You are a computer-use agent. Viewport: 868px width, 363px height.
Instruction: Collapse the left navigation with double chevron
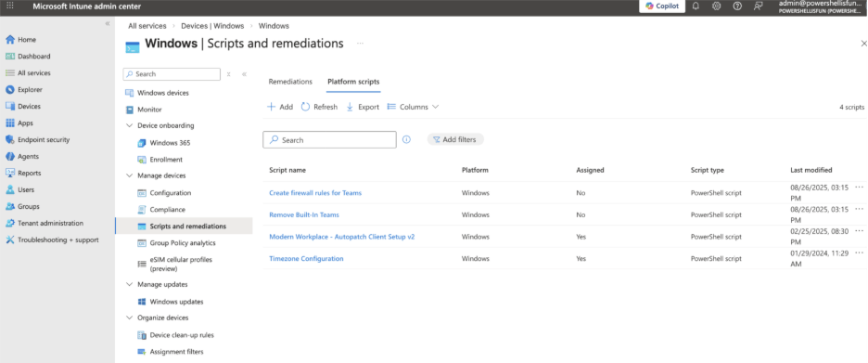[108, 23]
